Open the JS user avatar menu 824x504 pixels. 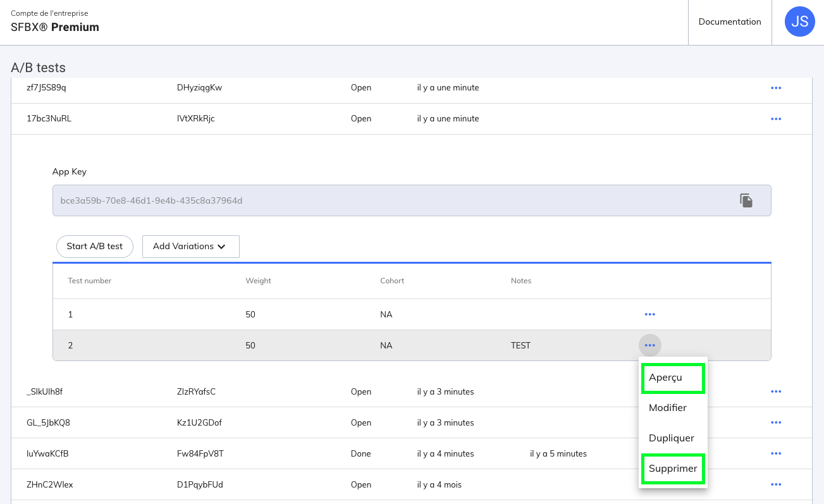(x=799, y=22)
